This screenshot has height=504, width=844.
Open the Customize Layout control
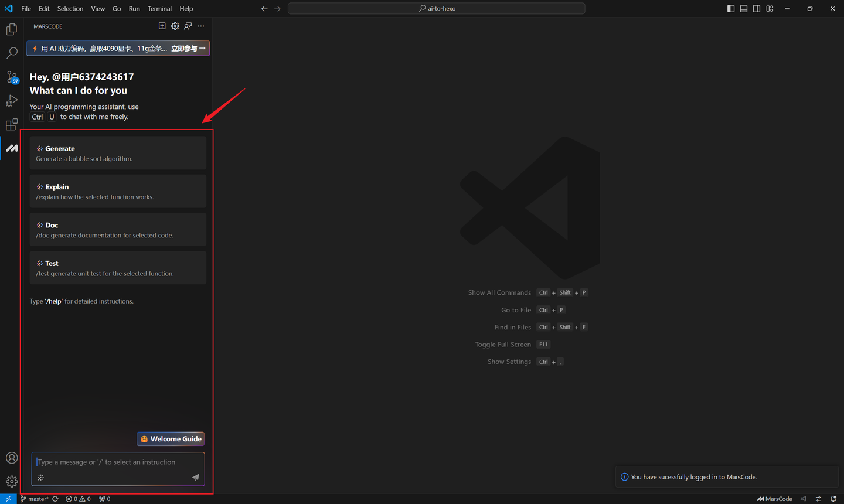pyautogui.click(x=770, y=9)
